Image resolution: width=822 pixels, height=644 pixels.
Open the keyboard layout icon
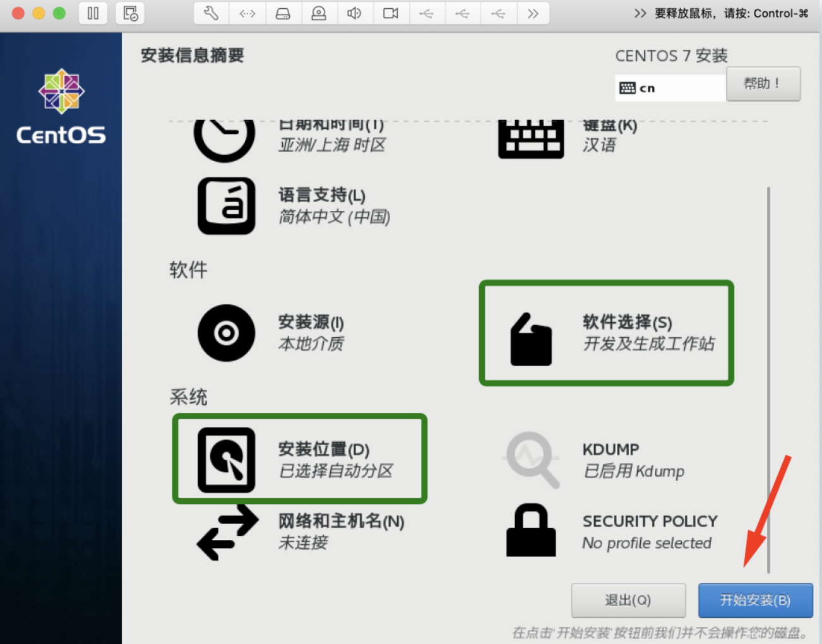click(531, 139)
